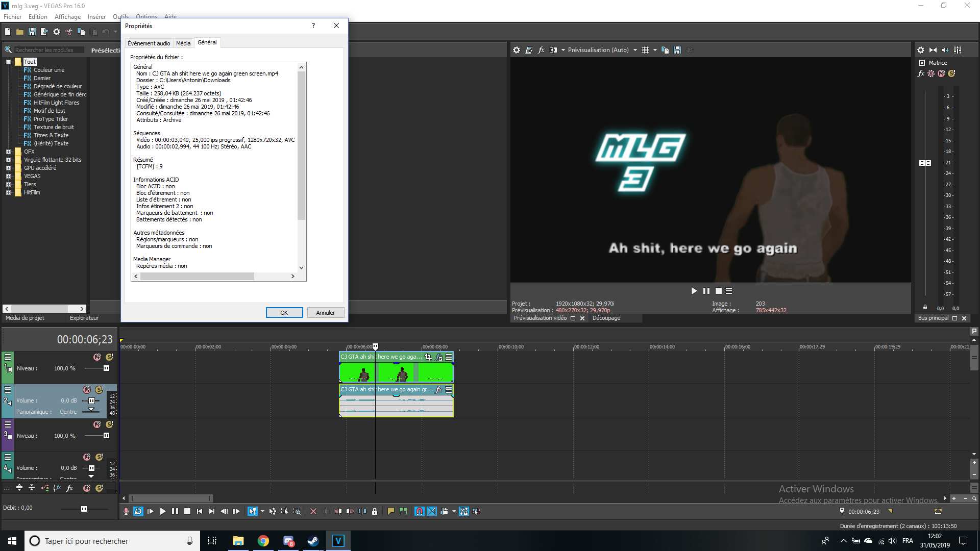
Task: Play the video preview
Action: (x=694, y=291)
